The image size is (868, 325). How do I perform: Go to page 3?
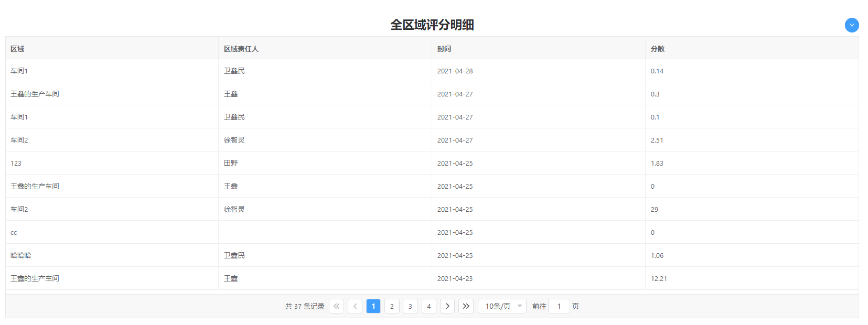[x=410, y=306]
